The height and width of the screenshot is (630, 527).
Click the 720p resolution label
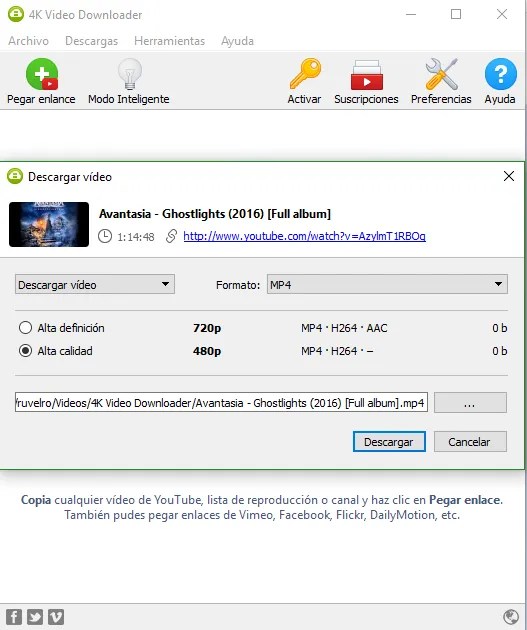point(207,328)
